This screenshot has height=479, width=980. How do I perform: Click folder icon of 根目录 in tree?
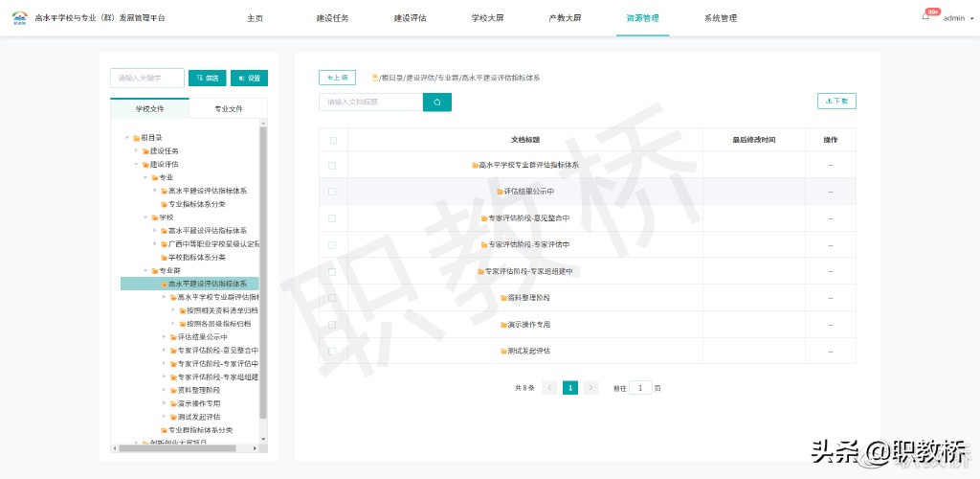(x=136, y=138)
